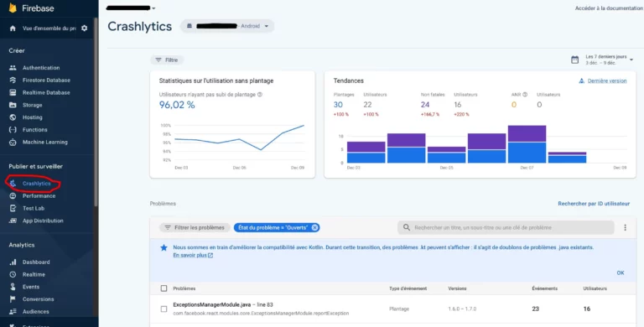This screenshot has height=327, width=644.
Task: Click the Authentication people icon
Action: tap(13, 68)
